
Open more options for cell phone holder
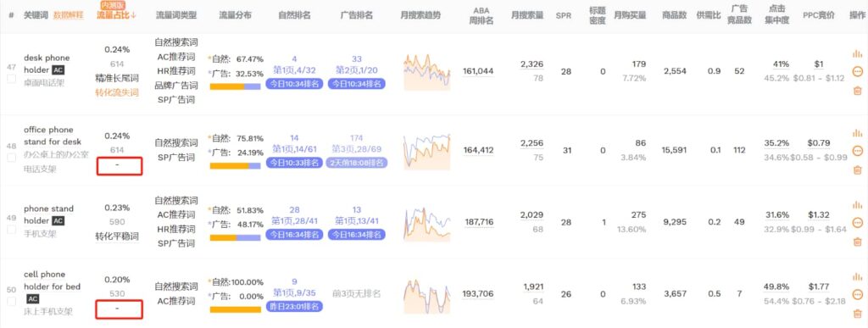pyautogui.click(x=858, y=294)
